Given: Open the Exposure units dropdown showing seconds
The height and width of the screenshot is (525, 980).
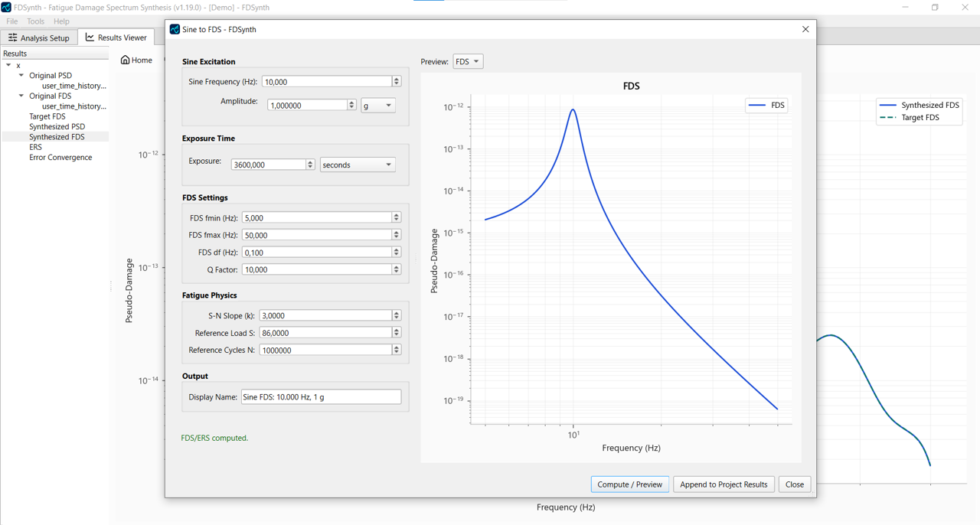Looking at the screenshot, I should 357,164.
